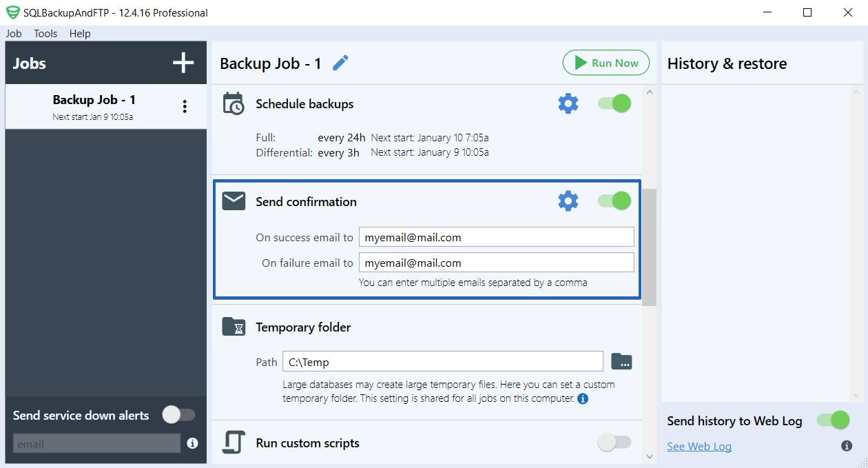Screen dimensions: 868x468
Task: Click the Backup Job - 1 title heading
Action: [x=271, y=63]
